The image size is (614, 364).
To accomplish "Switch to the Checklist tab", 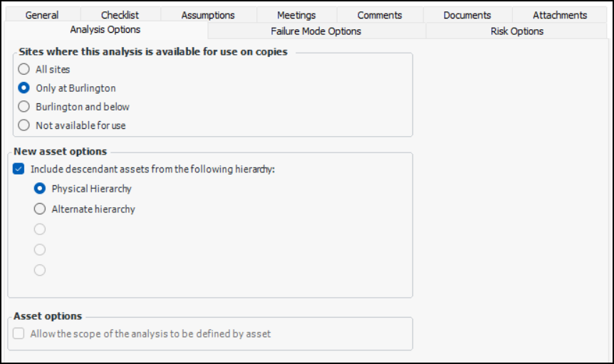I will pyautogui.click(x=120, y=15).
